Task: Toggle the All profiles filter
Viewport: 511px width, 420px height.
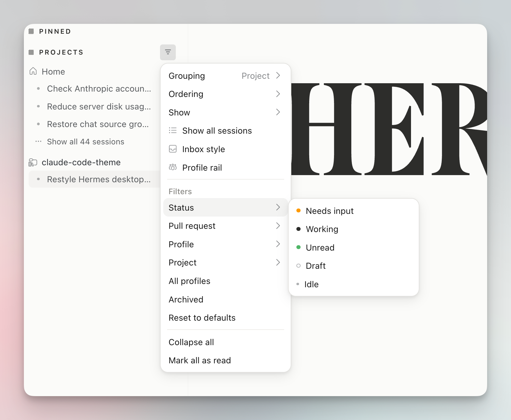Action: (226, 281)
